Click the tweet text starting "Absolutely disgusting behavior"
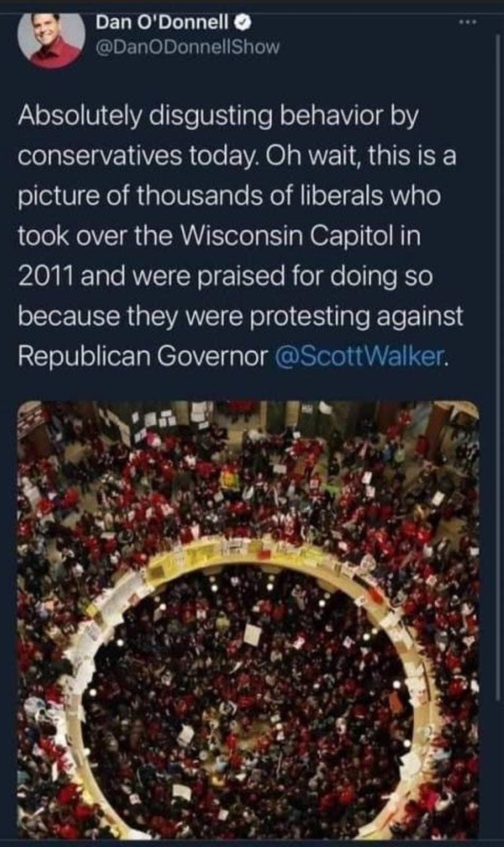Viewport: 504px width, 847px height. 241,236
